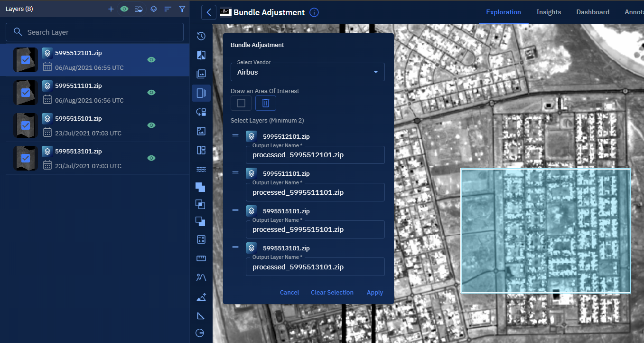Uncheck the 5995512101.zip layer checkbox
The width and height of the screenshot is (644, 343).
click(x=26, y=60)
